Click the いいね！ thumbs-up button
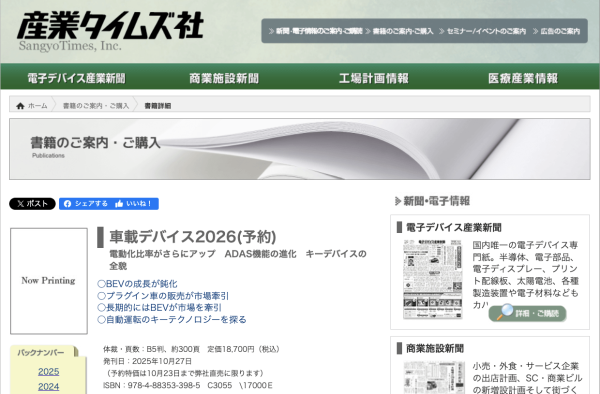Viewport: 600px width, 394px height. tap(135, 204)
